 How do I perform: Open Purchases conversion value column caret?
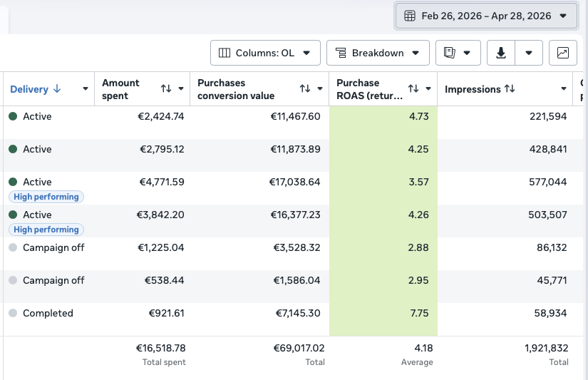pyautogui.click(x=320, y=89)
